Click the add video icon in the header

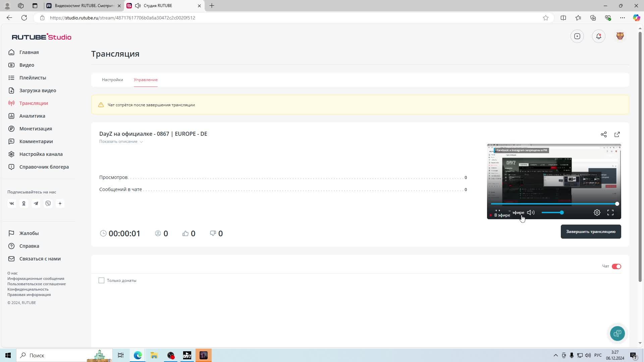(x=577, y=36)
